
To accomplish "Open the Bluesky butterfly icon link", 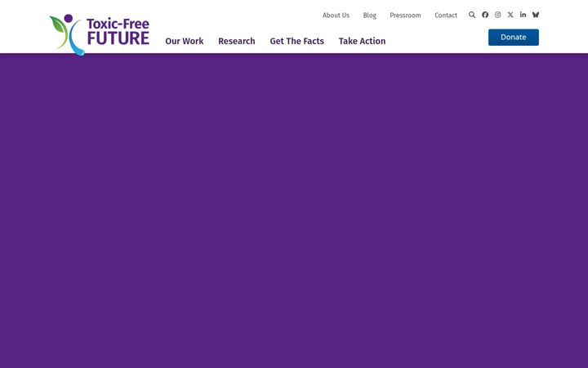I will coord(536,15).
